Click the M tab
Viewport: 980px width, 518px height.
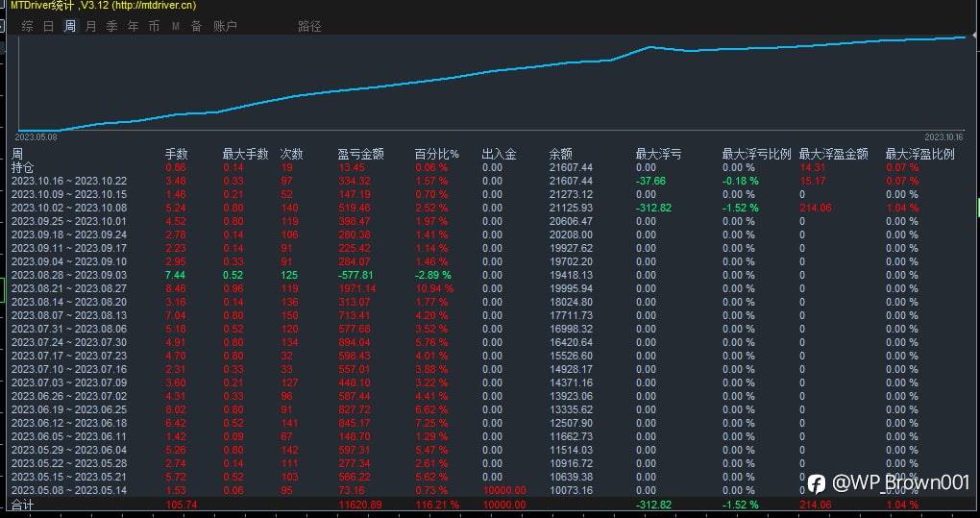(176, 26)
